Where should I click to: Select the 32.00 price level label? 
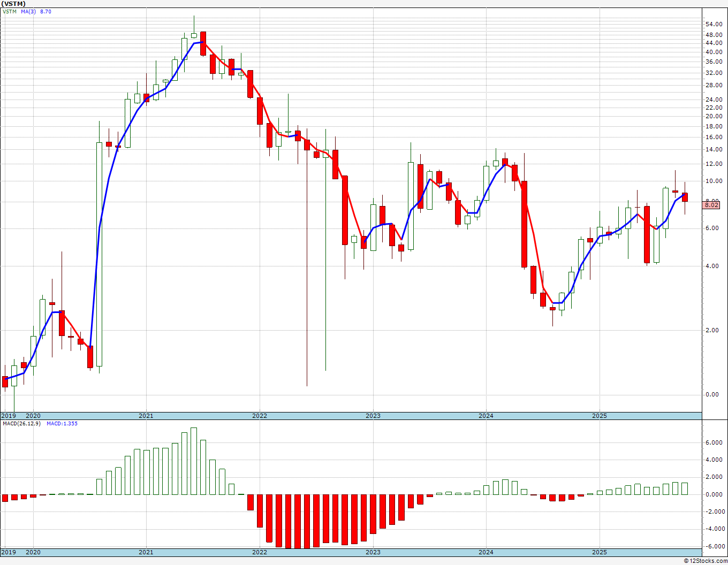[x=713, y=73]
